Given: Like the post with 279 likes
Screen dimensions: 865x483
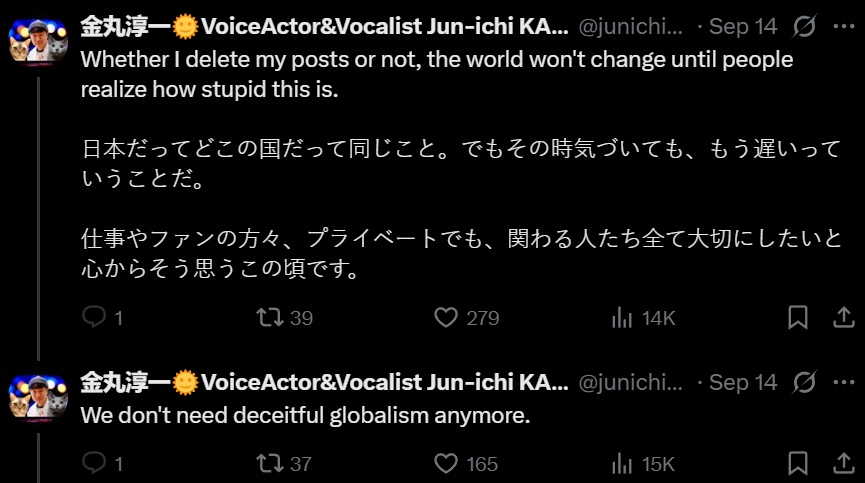Looking at the screenshot, I should tap(446, 318).
